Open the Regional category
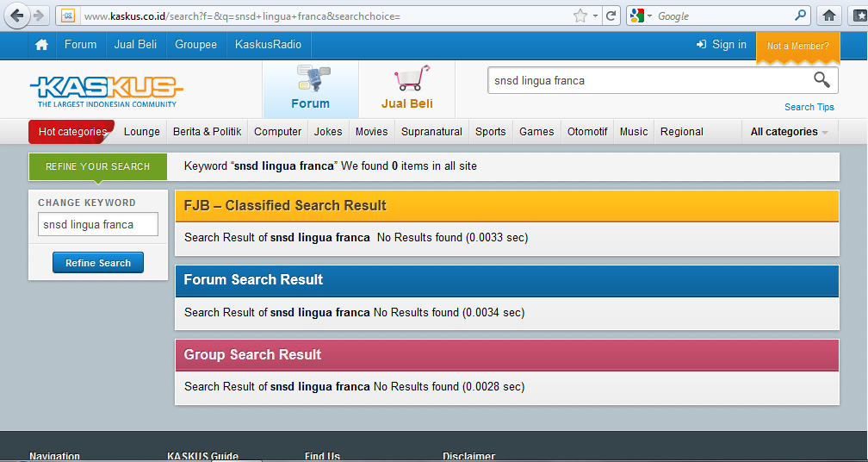Viewport: 868px width, 462px height. (x=682, y=132)
